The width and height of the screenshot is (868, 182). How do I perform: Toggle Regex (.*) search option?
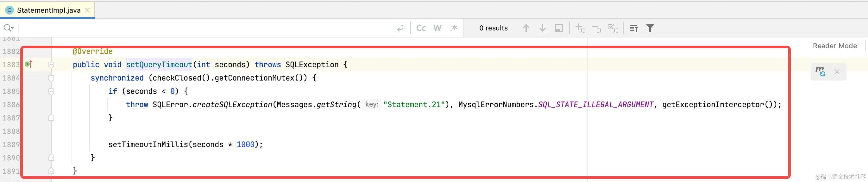[454, 28]
